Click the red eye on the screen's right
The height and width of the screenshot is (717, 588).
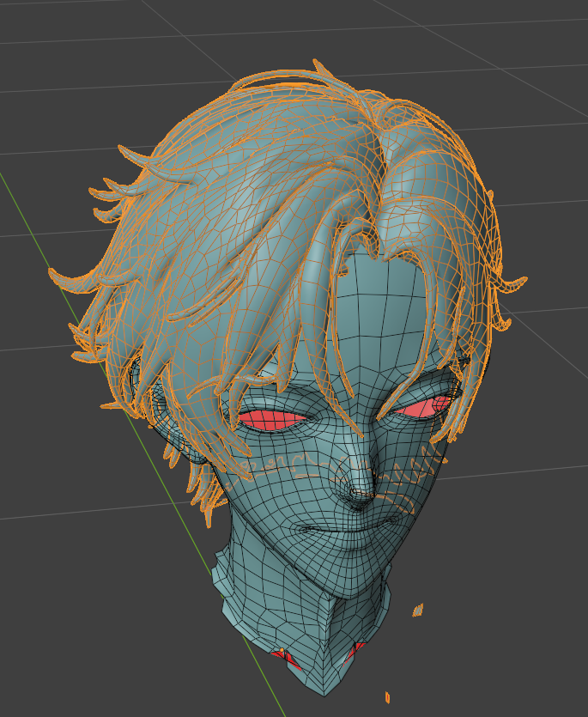418,409
